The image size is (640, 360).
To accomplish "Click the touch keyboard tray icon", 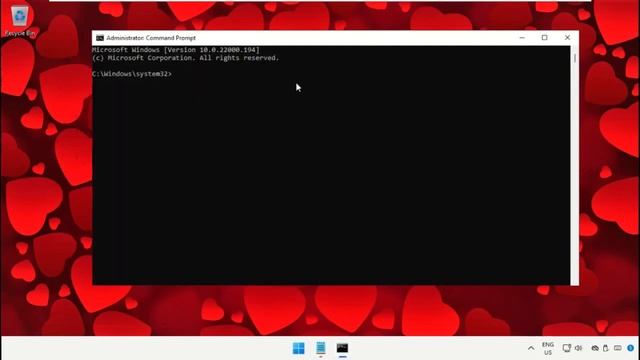I will tap(618, 348).
